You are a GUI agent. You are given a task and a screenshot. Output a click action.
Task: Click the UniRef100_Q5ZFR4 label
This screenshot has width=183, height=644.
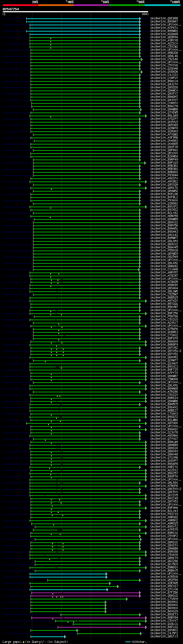tap(164, 580)
